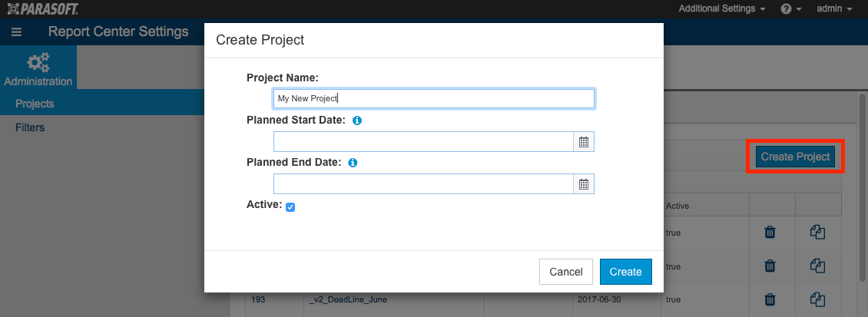
Task: Expand the Additional Settings dropdown
Action: (722, 8)
